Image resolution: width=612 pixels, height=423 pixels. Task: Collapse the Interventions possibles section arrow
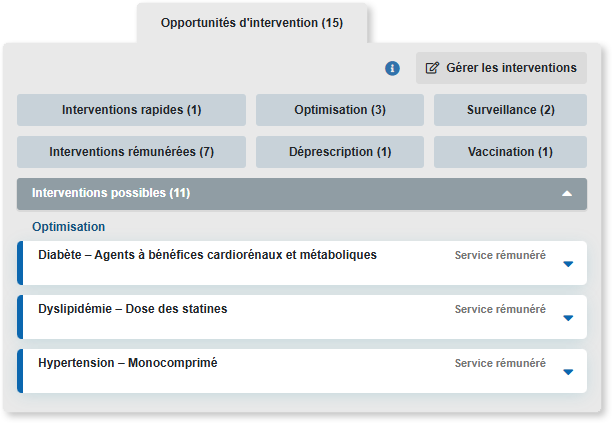coord(567,194)
